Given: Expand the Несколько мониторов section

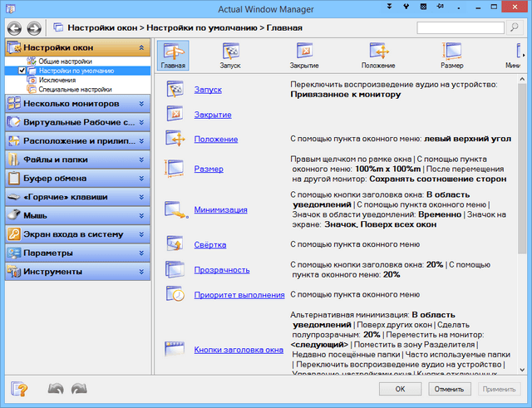Looking at the screenshot, I should coord(142,104).
